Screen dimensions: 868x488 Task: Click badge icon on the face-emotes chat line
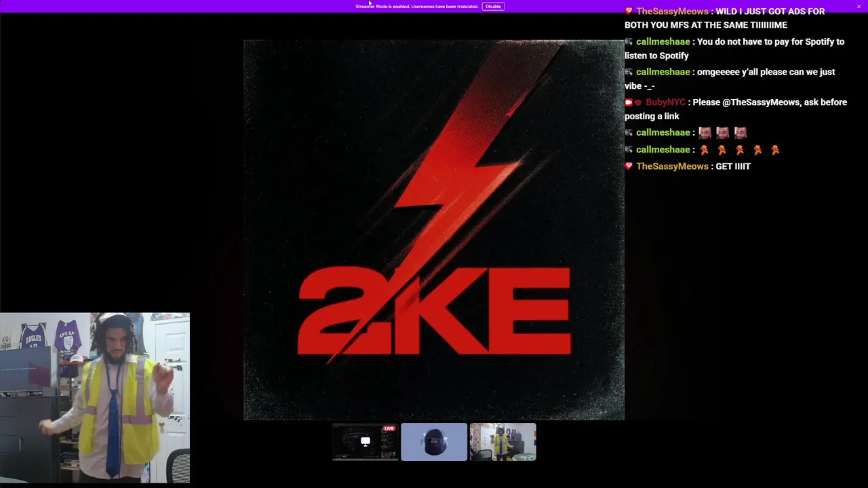[x=629, y=132]
